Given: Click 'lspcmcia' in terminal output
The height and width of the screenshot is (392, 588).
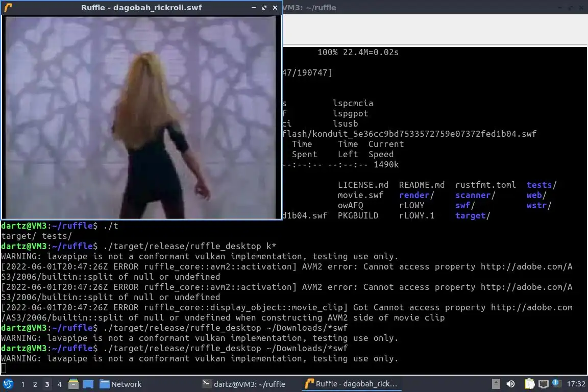Looking at the screenshot, I should pos(353,103).
